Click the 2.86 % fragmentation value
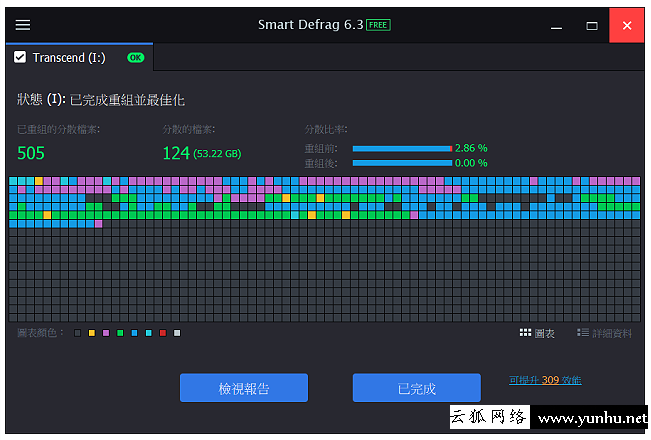The height and width of the screenshot is (440, 651). pos(471,148)
